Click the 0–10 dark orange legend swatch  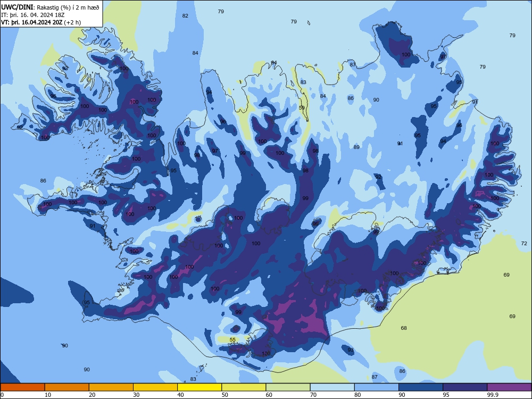click(22, 387)
